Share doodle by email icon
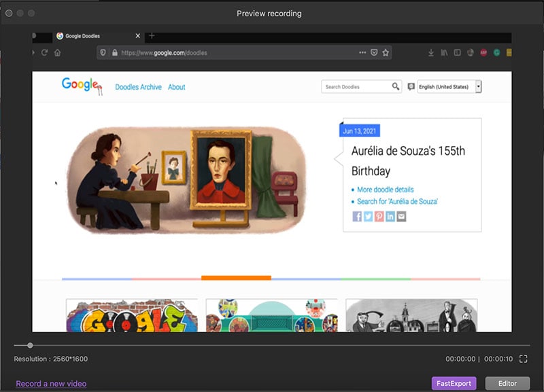The height and width of the screenshot is (392, 544). tap(401, 217)
